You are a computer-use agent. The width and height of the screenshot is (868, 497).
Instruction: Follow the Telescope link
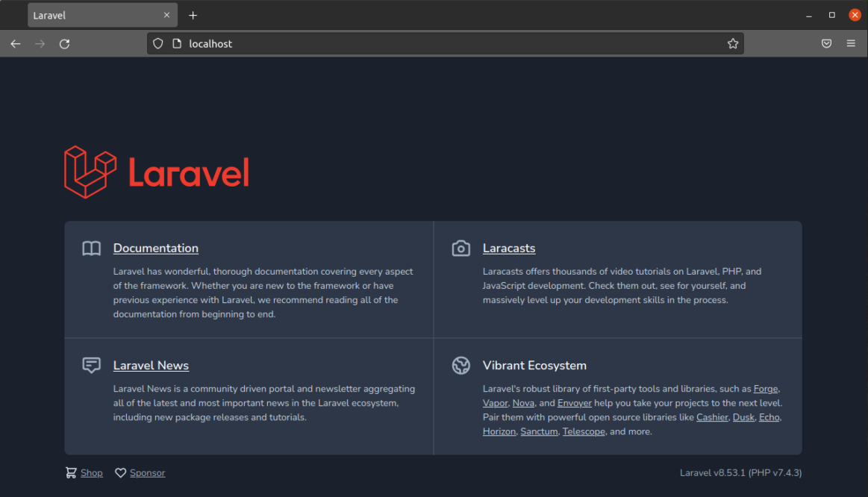[x=584, y=431]
